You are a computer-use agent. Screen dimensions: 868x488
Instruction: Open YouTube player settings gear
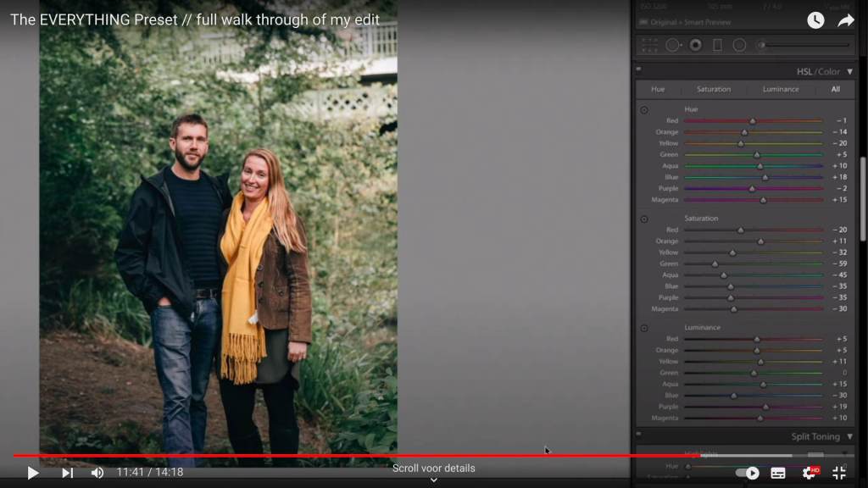pos(810,473)
